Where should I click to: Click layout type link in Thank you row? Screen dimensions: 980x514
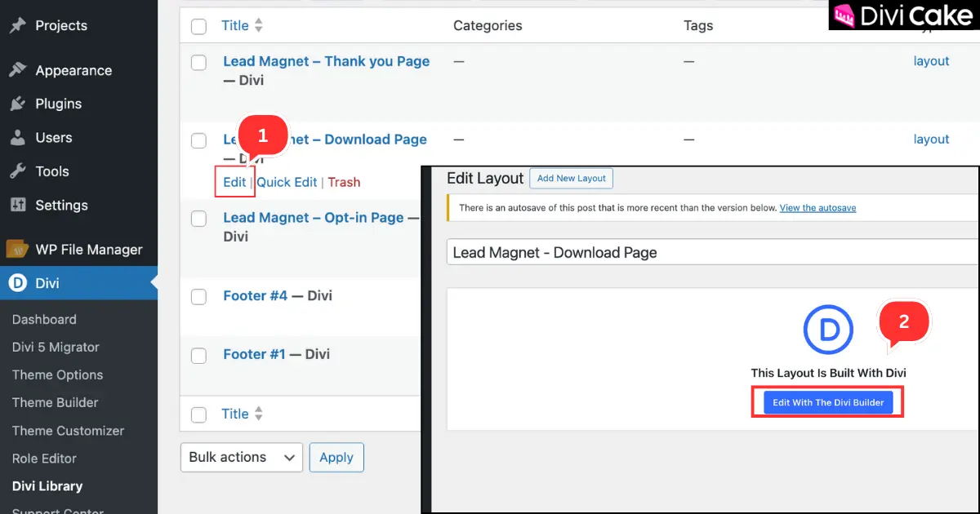[931, 61]
